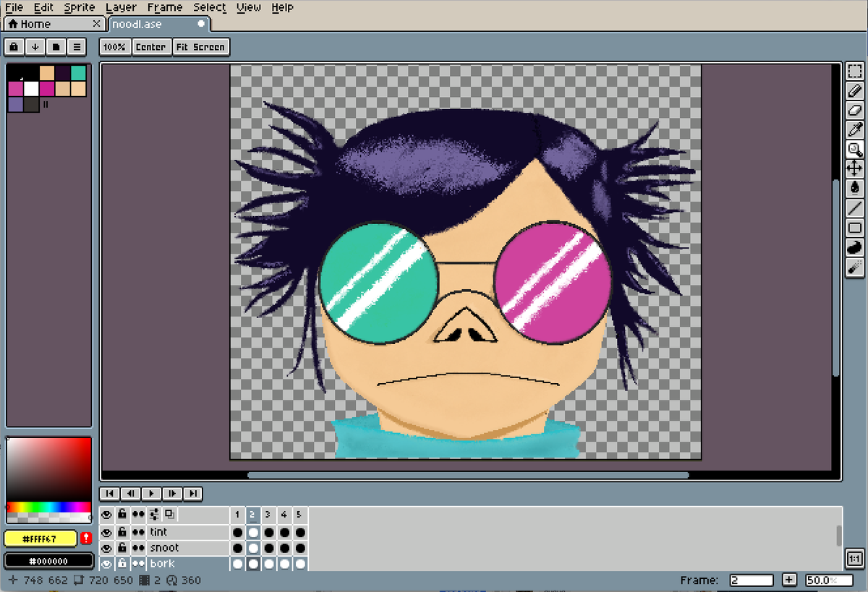
Task: Select the Line tool
Action: point(854,208)
